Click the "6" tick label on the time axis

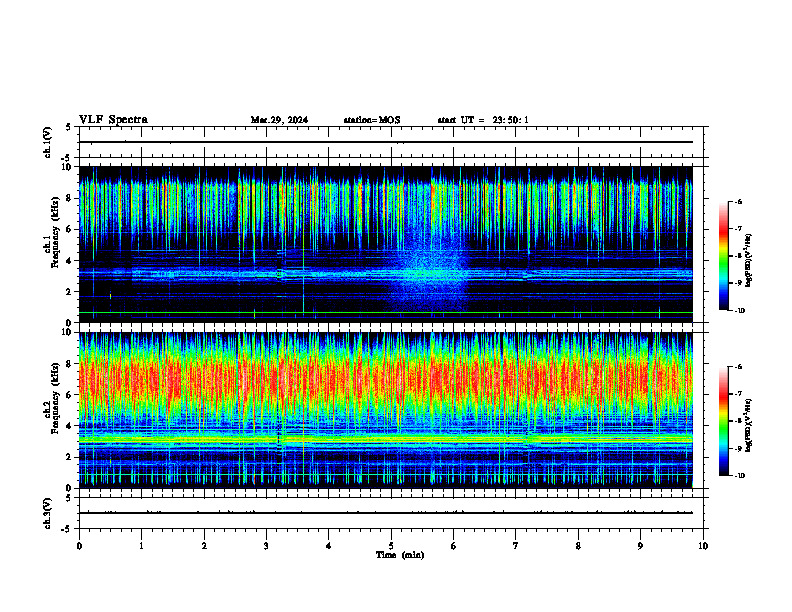[454, 546]
